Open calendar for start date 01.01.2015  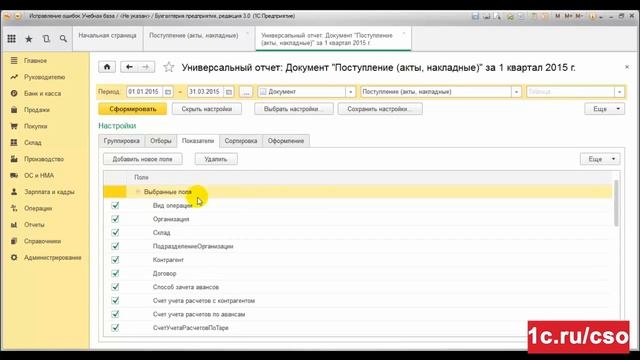[x=168, y=92]
